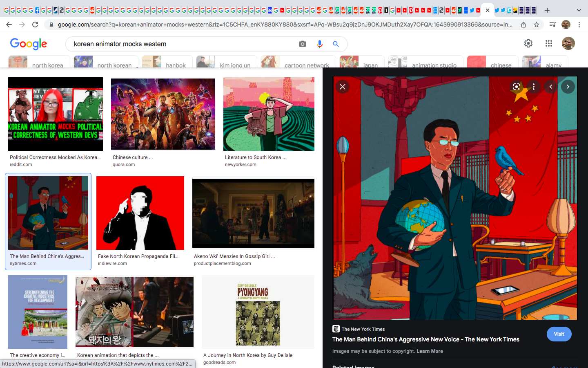
Task: Open preview panel more options menu
Action: tap(533, 87)
